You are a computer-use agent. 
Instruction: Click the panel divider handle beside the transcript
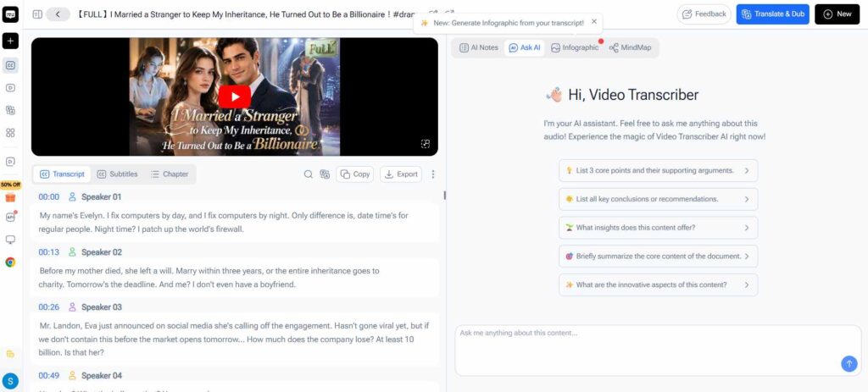(444, 196)
